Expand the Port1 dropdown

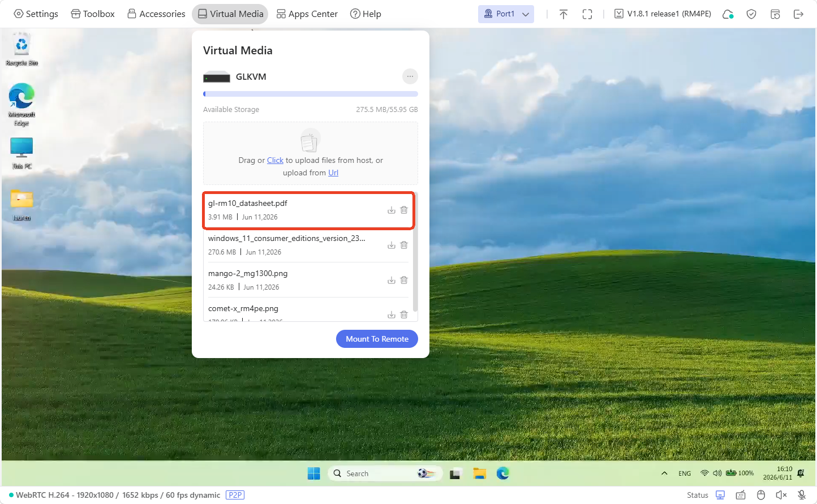click(506, 14)
